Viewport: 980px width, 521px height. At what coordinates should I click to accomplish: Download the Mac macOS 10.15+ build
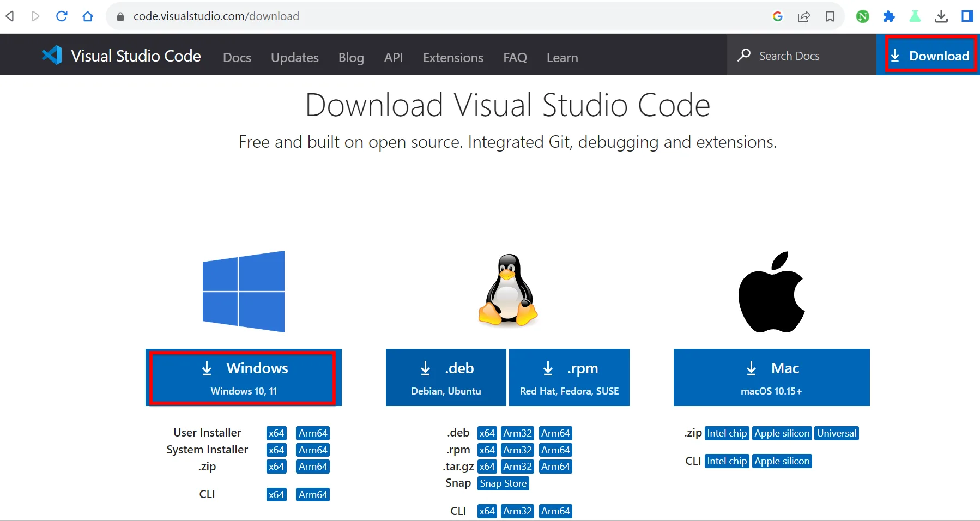coord(772,377)
